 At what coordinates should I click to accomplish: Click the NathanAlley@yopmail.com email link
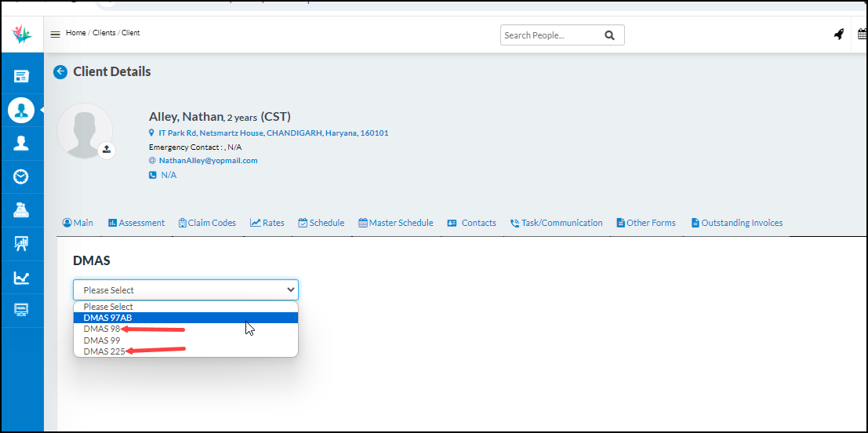(x=208, y=161)
